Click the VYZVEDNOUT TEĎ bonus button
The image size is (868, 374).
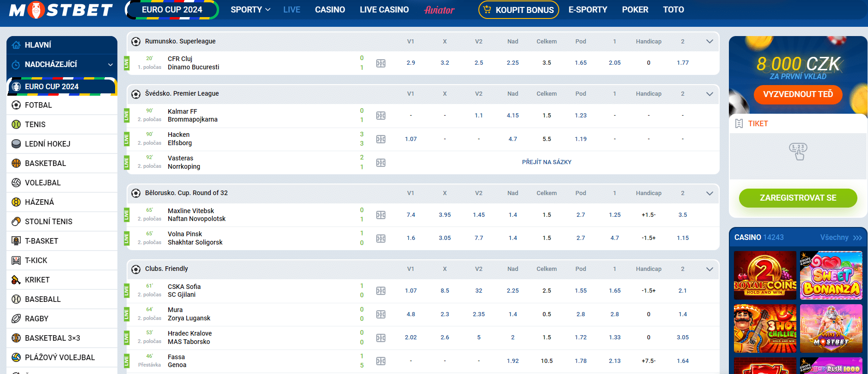(798, 94)
